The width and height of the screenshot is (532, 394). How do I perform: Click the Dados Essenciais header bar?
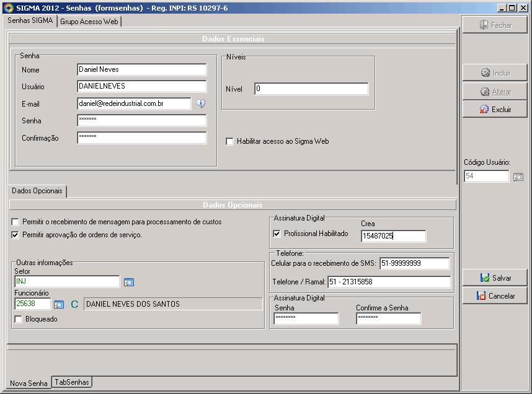point(233,38)
